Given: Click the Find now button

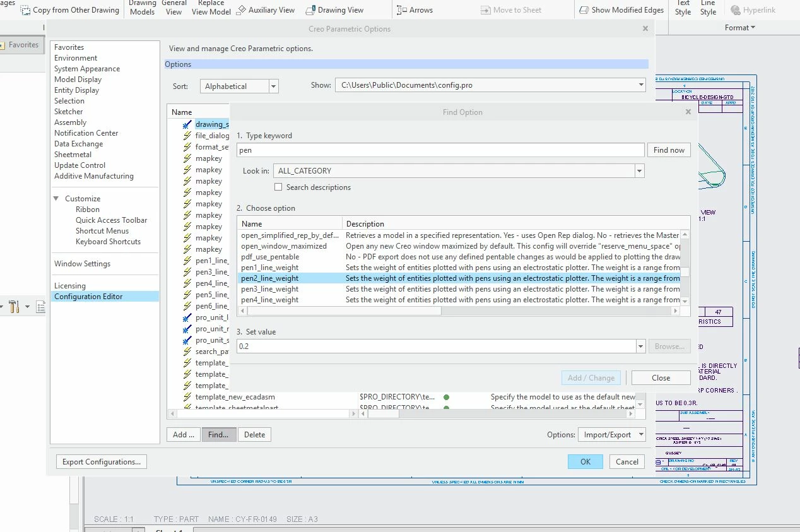Looking at the screenshot, I should coord(669,150).
